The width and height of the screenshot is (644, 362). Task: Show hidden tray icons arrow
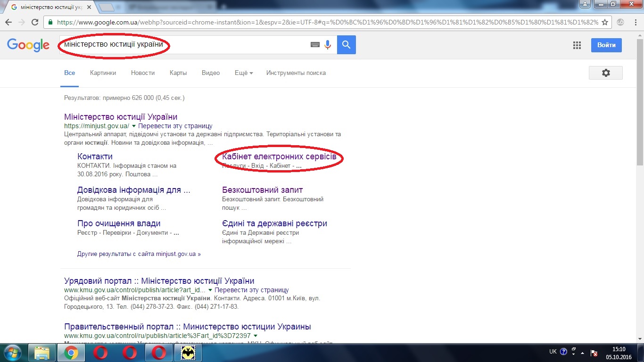click(583, 353)
